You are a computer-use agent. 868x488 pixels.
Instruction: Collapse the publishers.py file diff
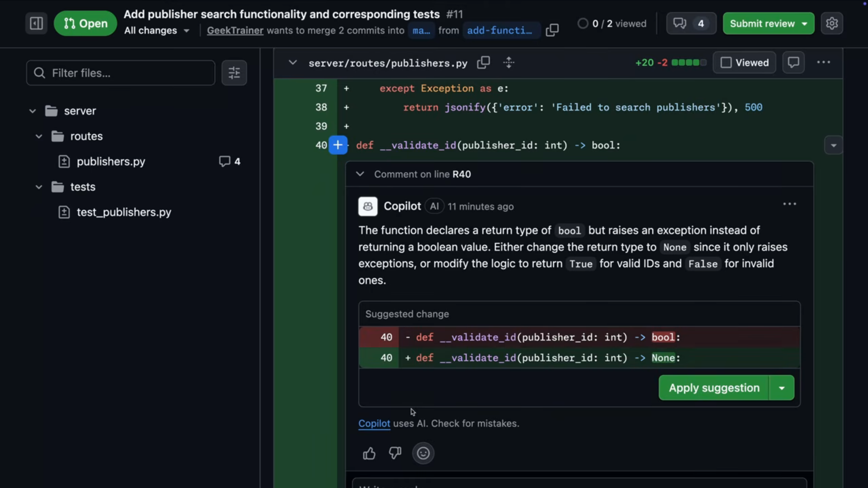(293, 62)
